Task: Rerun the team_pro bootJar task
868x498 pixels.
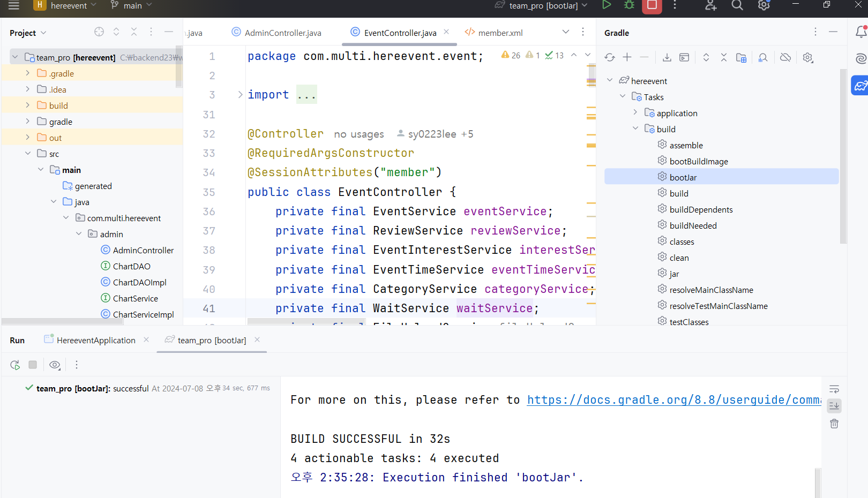Action: point(15,365)
